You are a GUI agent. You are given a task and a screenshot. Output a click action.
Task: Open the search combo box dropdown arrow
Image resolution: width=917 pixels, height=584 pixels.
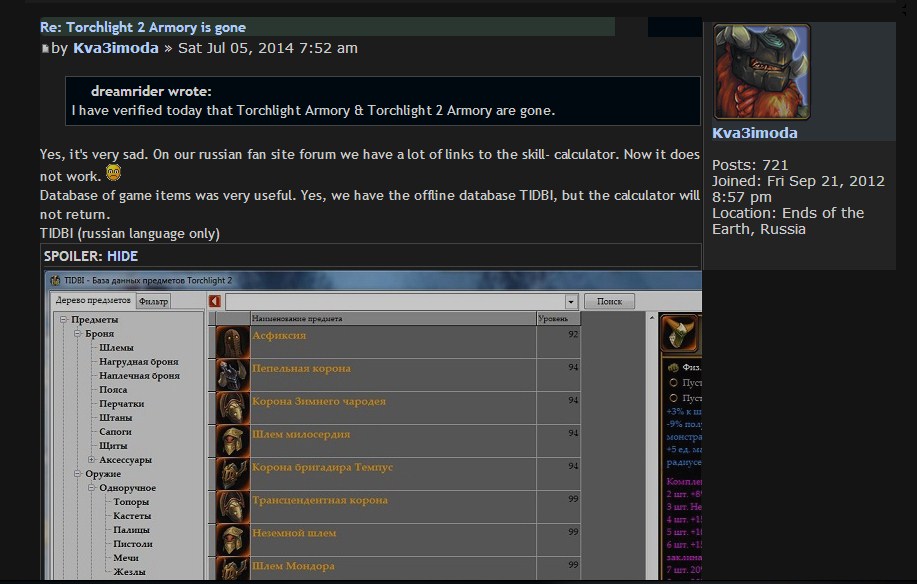571,302
